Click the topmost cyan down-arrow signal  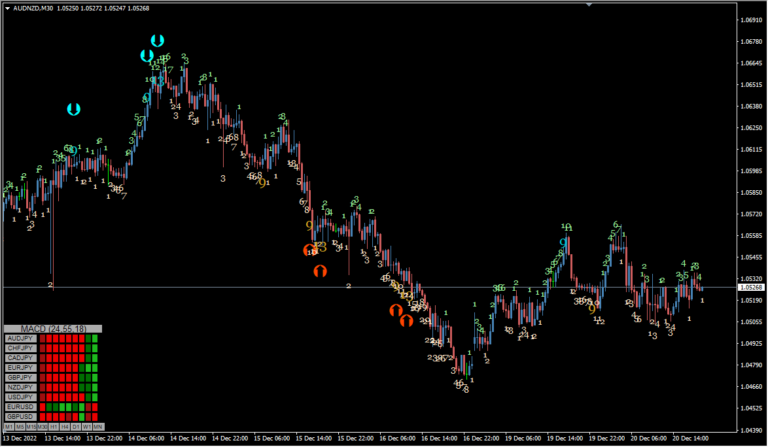[157, 41]
